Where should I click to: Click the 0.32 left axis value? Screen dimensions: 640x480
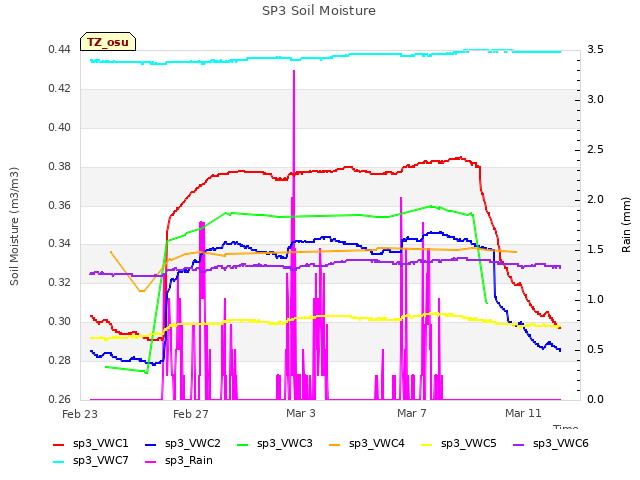click(x=60, y=282)
